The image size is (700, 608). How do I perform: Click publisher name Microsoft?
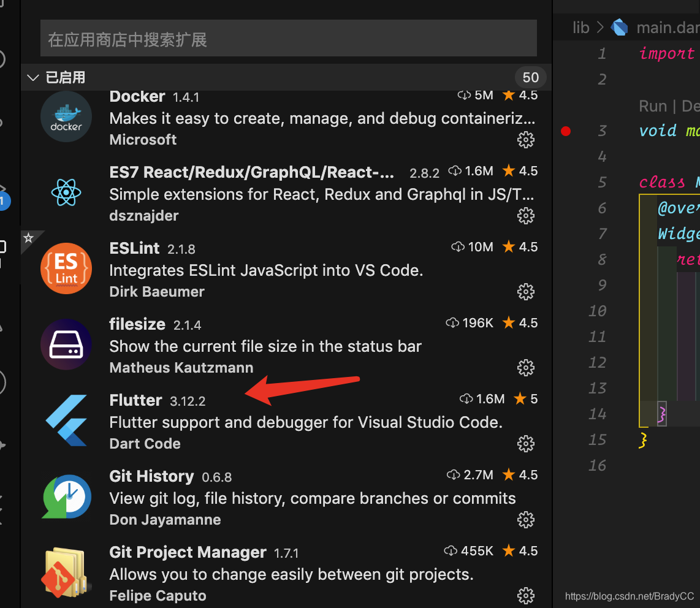(143, 140)
